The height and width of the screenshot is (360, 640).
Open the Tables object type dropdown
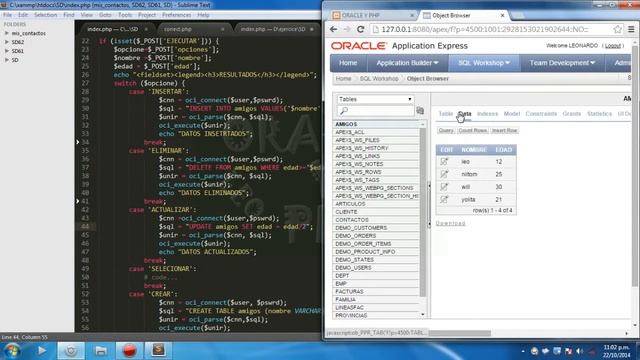(375, 99)
